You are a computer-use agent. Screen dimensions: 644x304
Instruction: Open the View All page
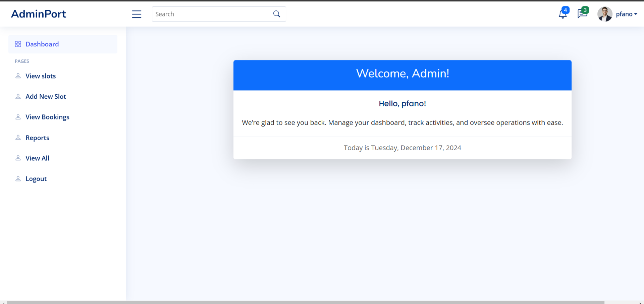pyautogui.click(x=37, y=158)
